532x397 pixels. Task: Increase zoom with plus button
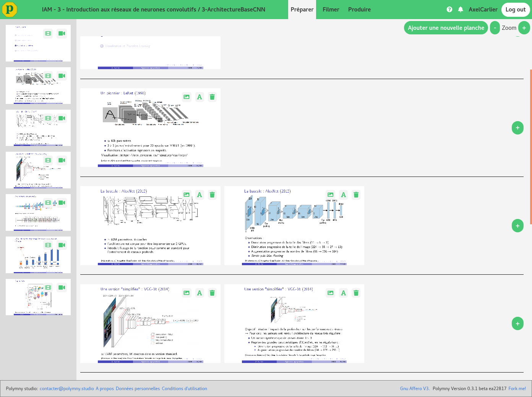click(x=524, y=28)
